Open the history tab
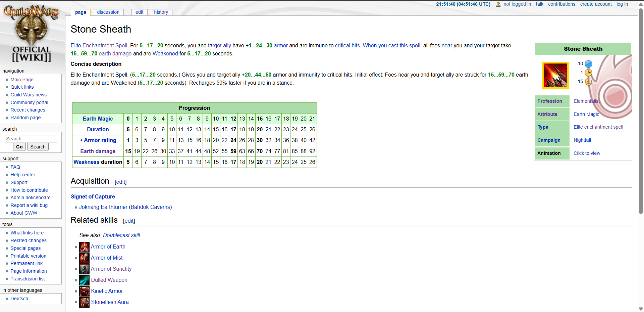 (161, 12)
